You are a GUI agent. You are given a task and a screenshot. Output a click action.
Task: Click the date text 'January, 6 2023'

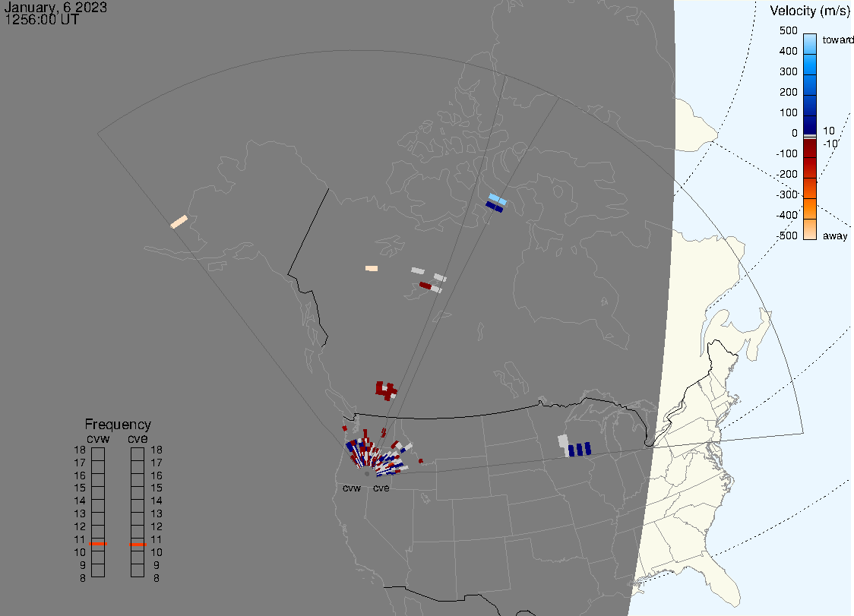[55, 8]
